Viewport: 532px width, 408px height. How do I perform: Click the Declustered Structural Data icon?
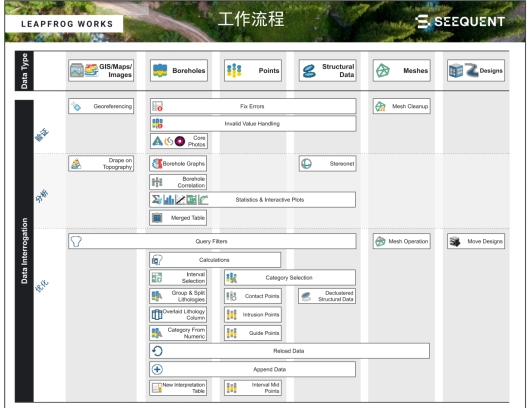click(x=306, y=296)
